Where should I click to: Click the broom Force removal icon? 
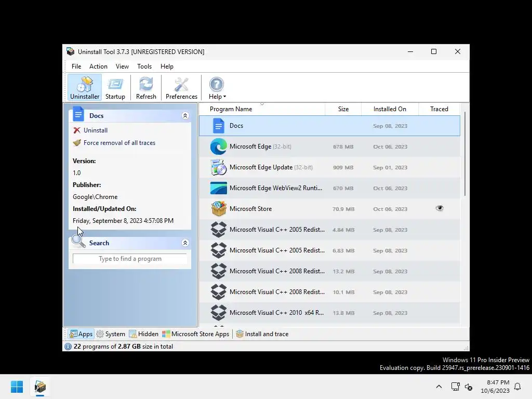(77, 143)
